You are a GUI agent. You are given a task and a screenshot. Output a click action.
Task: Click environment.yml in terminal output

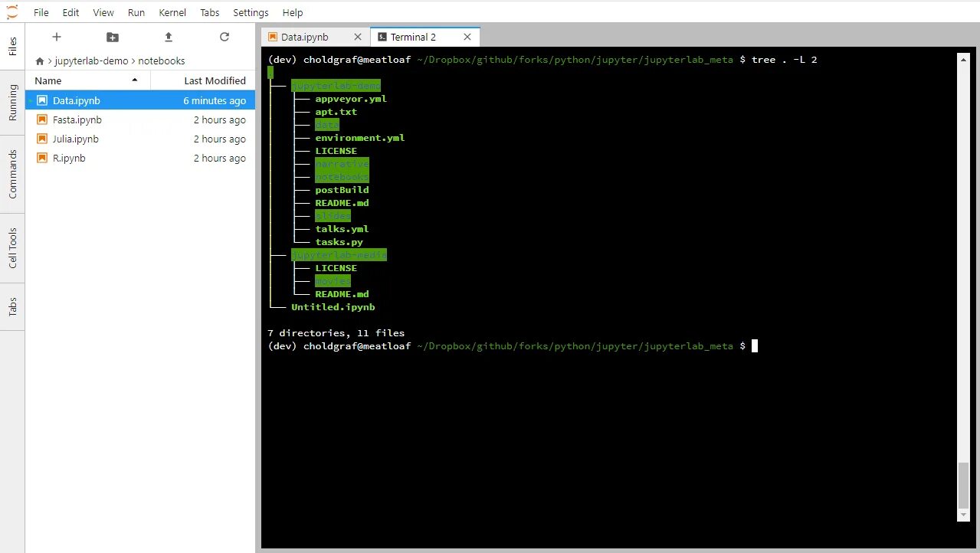pyautogui.click(x=360, y=138)
